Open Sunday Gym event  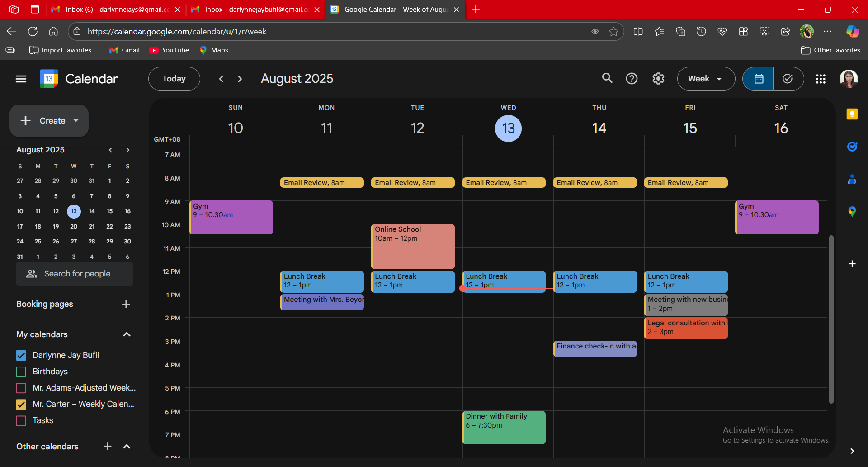pos(231,217)
